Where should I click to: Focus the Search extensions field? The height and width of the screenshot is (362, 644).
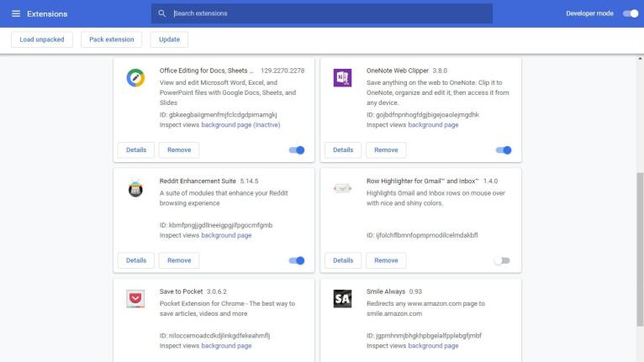[322, 13]
